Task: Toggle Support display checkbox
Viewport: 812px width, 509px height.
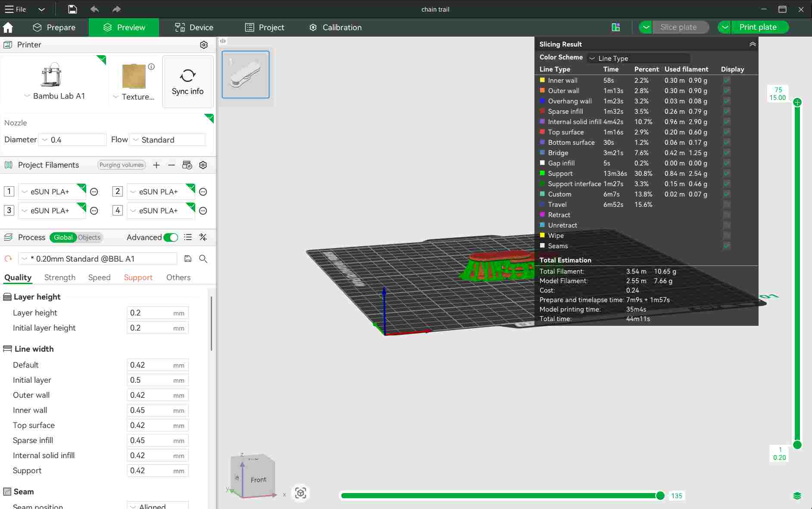Action: click(727, 174)
